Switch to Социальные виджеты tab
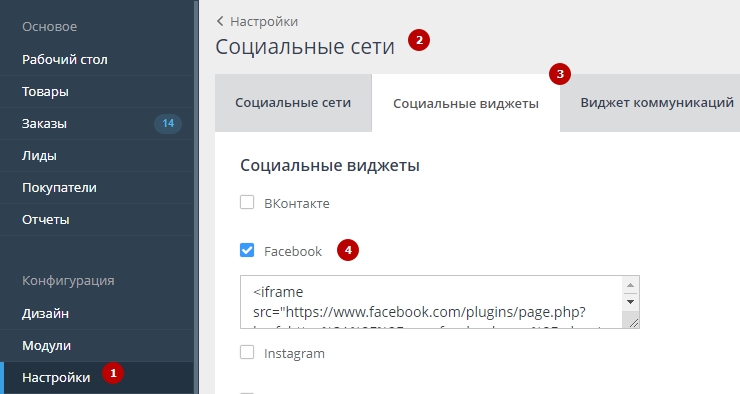This screenshot has height=394, width=740. 466,103
